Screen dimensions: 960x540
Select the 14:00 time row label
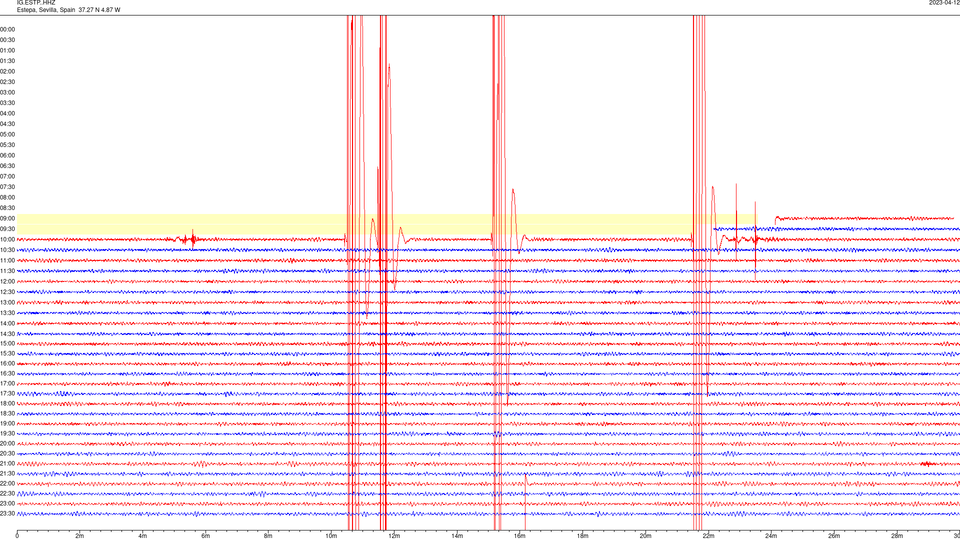click(x=7, y=323)
